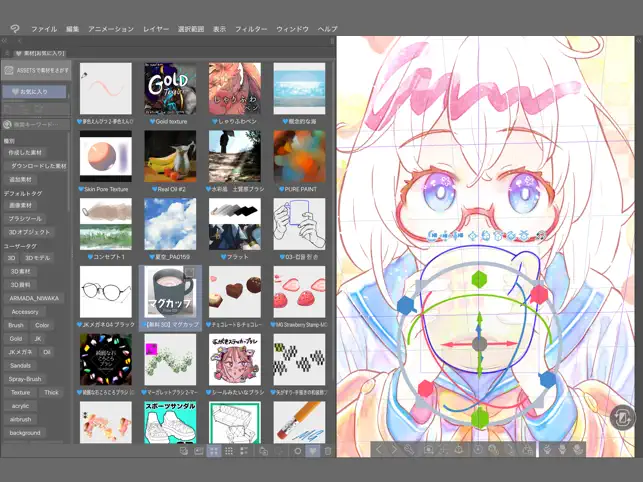Screen dimensions: 643x482
Task: Click ASSETSで素材をさがす button
Action: 36,71
